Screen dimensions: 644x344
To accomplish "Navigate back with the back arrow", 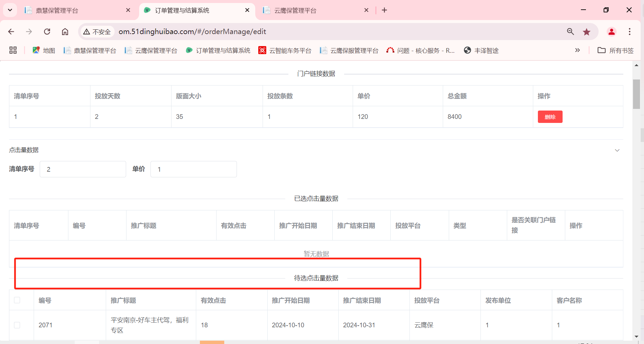I will coord(11,32).
